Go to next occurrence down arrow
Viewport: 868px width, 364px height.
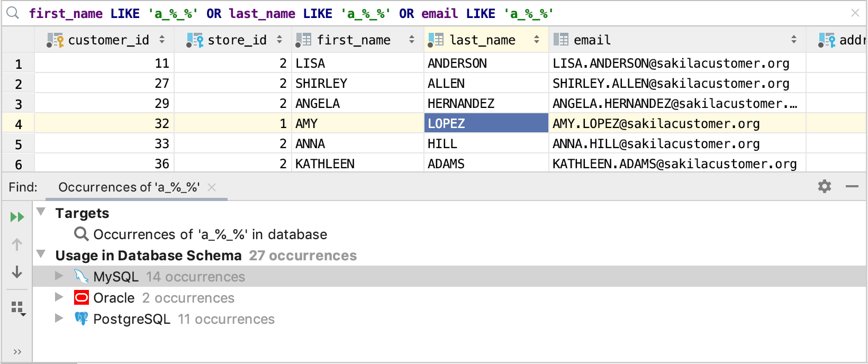point(17,272)
